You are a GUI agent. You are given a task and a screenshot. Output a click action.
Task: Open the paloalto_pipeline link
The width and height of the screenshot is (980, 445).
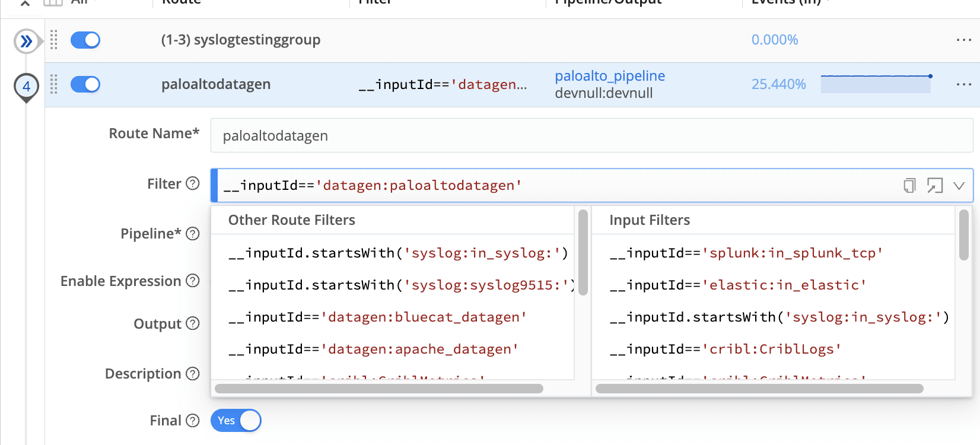point(610,76)
